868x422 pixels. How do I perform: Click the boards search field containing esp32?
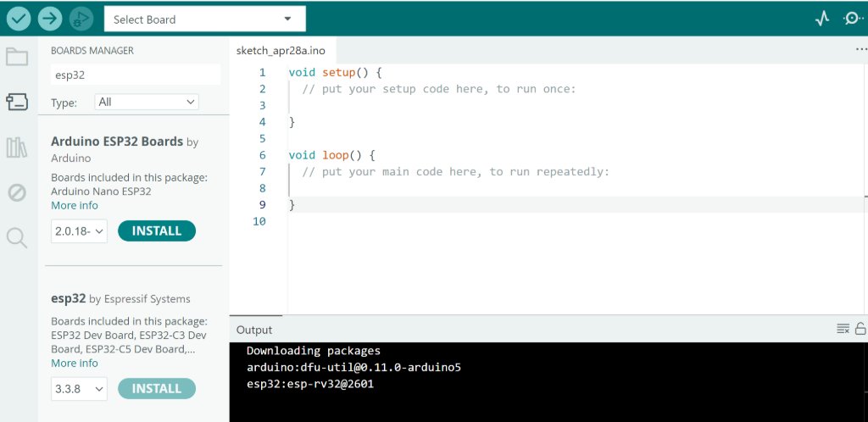tap(136, 75)
